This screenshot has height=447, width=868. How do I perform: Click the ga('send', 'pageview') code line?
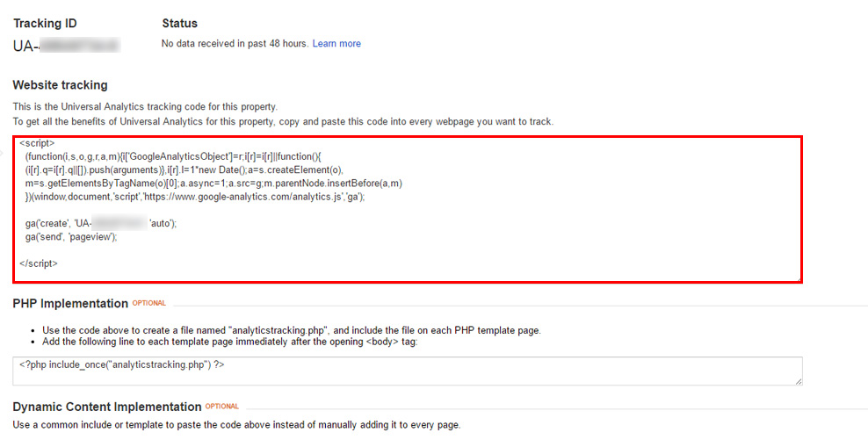pyautogui.click(x=71, y=237)
